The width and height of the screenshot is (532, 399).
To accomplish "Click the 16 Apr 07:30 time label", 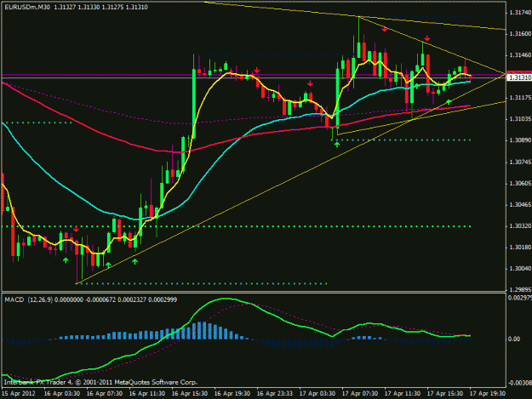I will (x=104, y=394).
